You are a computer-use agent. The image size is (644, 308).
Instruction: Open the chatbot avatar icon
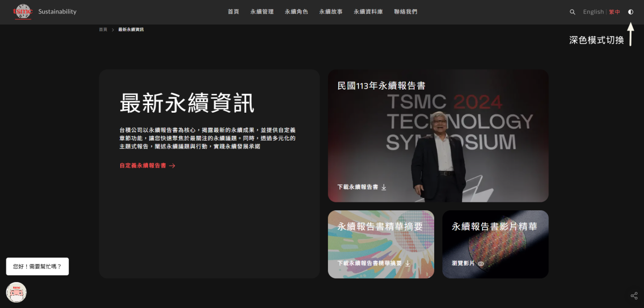pos(16,292)
